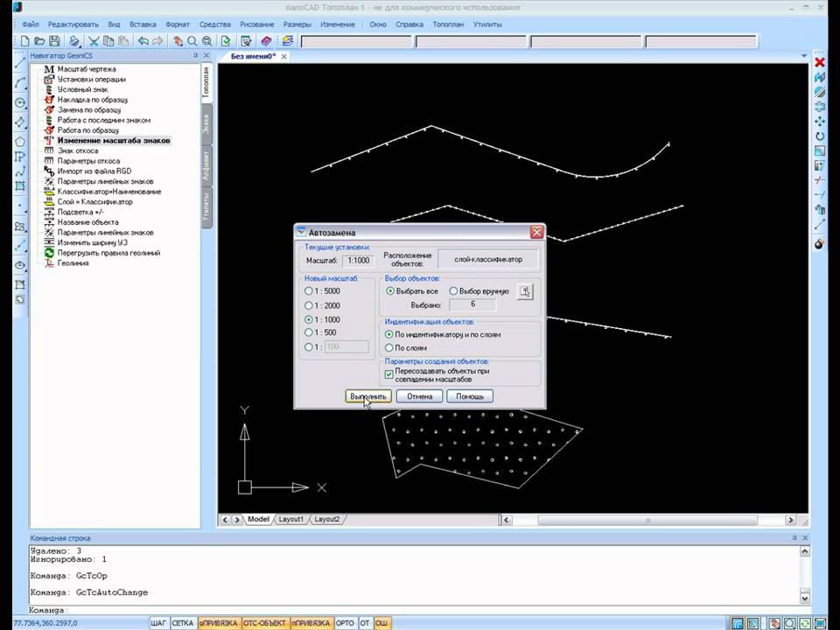The width and height of the screenshot is (840, 630).
Task: Open the Справка menu
Action: click(x=409, y=24)
